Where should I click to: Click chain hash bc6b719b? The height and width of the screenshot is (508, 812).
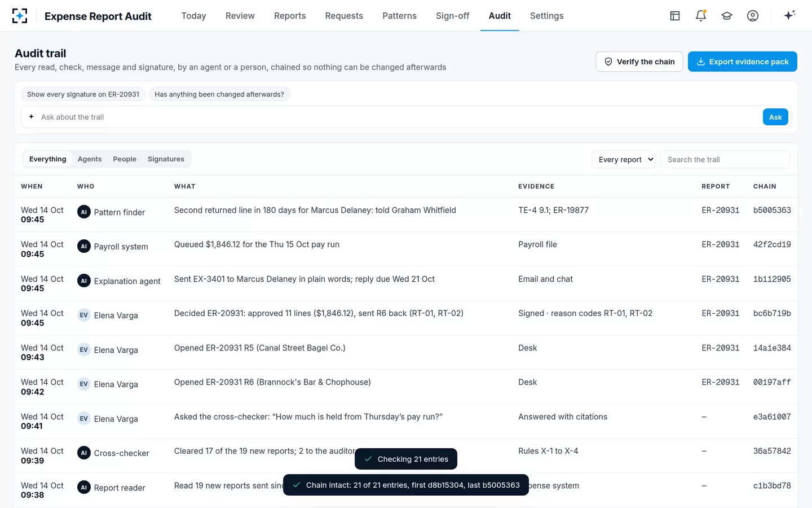[772, 313]
